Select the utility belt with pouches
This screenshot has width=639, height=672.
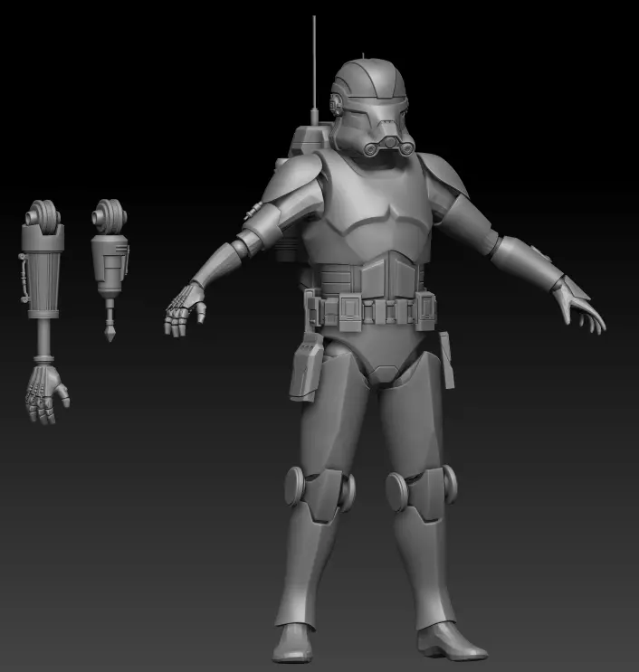pyautogui.click(x=370, y=310)
